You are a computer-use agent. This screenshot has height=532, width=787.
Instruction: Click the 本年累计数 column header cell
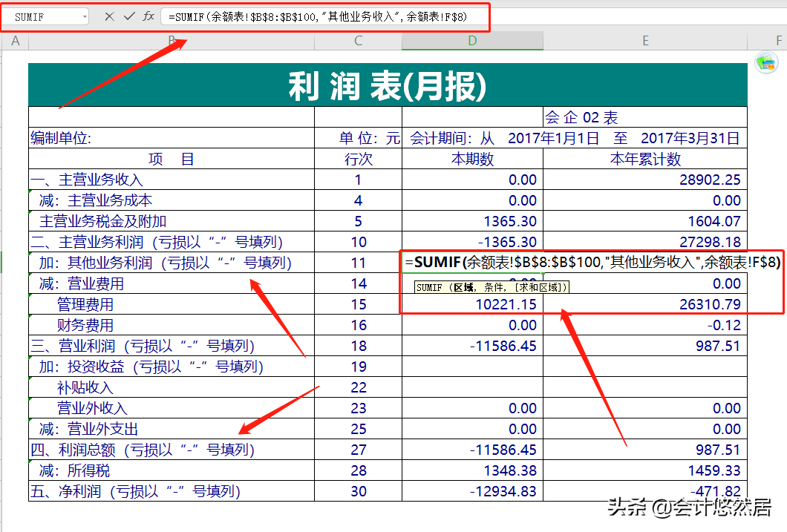(645, 159)
